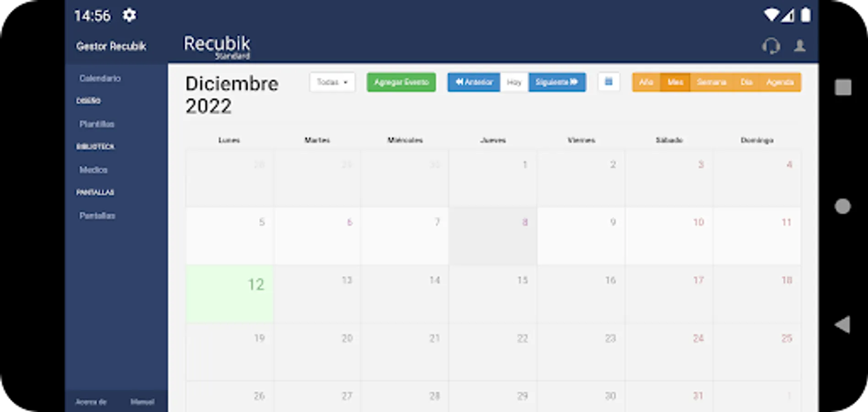Jump to today with Hoy button
Viewport: 868px width, 412px height.
(514, 82)
